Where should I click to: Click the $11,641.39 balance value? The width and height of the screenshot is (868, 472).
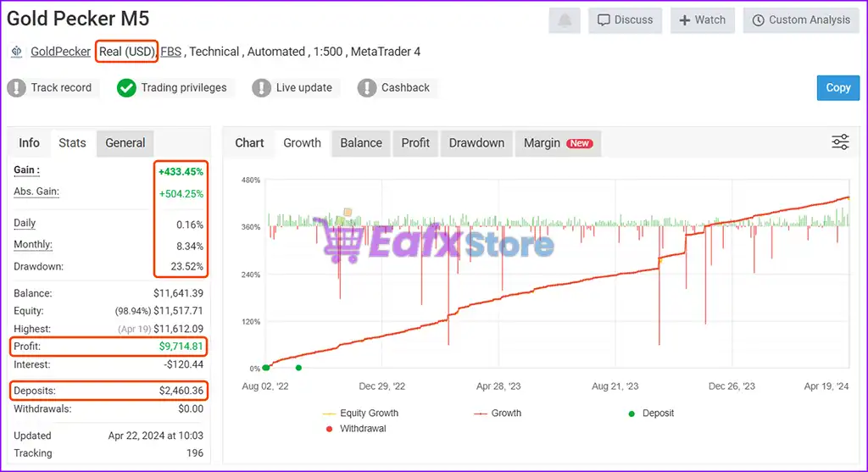coord(178,293)
